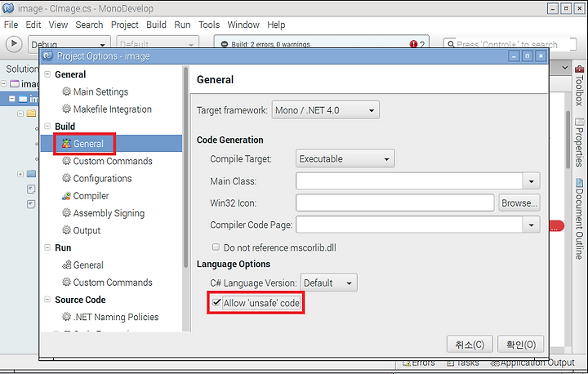Open Main Settings gear item
The width and height of the screenshot is (588, 374).
pos(66,91)
